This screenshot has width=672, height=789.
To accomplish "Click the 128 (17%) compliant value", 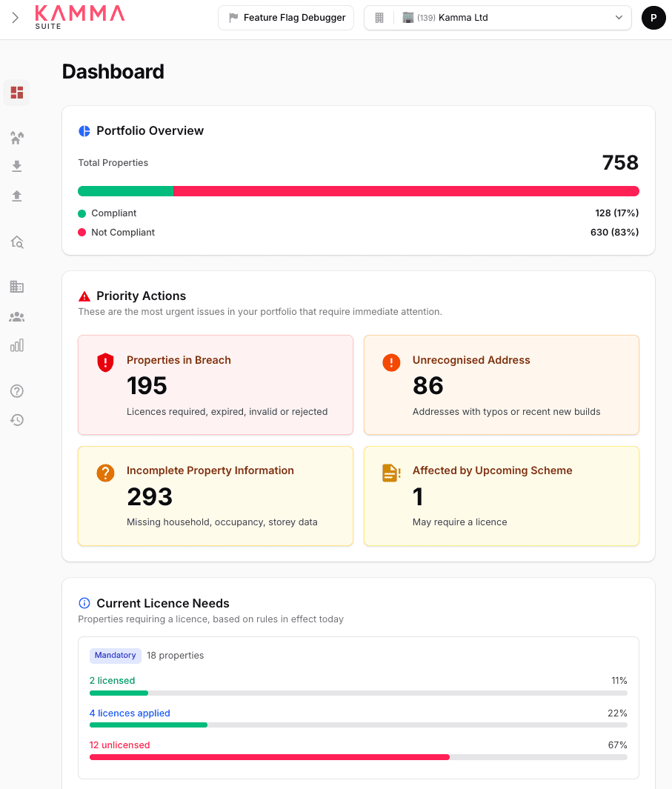I will click(x=616, y=213).
